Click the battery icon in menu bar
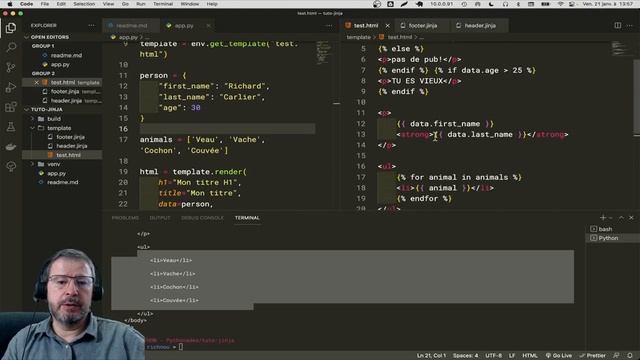The height and width of the screenshot is (360, 640). (545, 4)
